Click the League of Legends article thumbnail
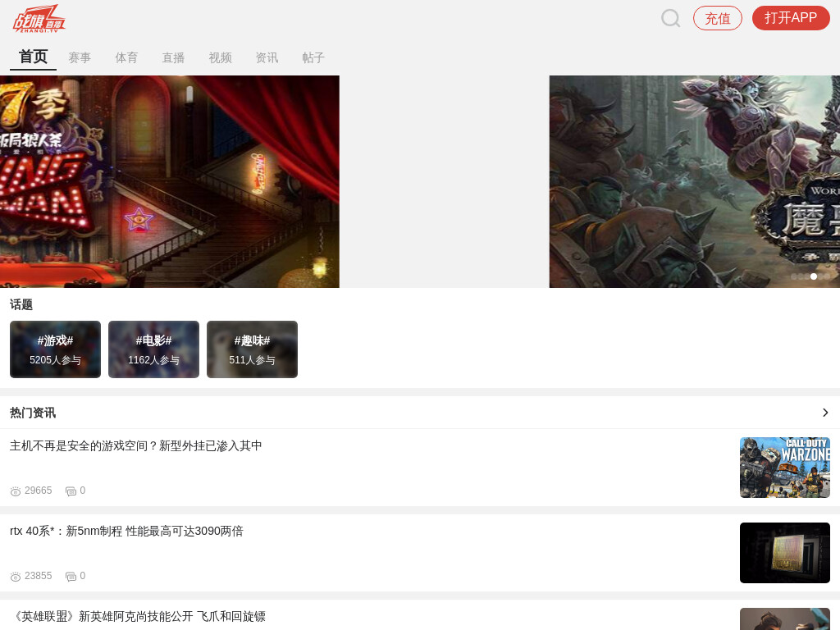Image resolution: width=840 pixels, height=630 pixels. pos(785,619)
